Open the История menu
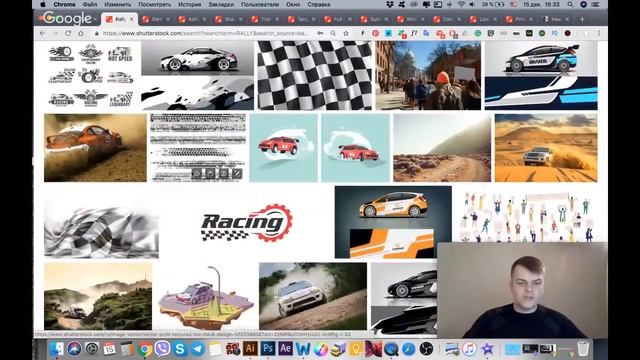 (x=189, y=4)
